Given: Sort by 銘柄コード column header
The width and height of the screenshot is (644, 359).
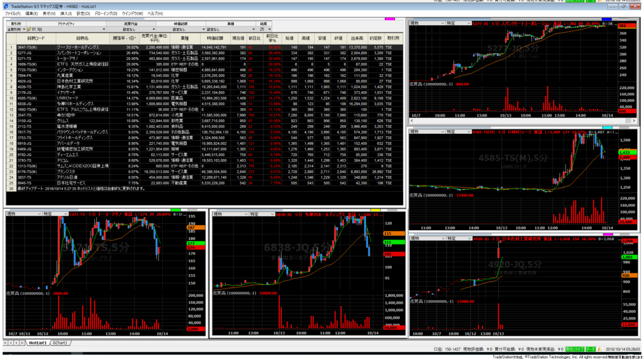Looking at the screenshot, I should click(36, 38).
